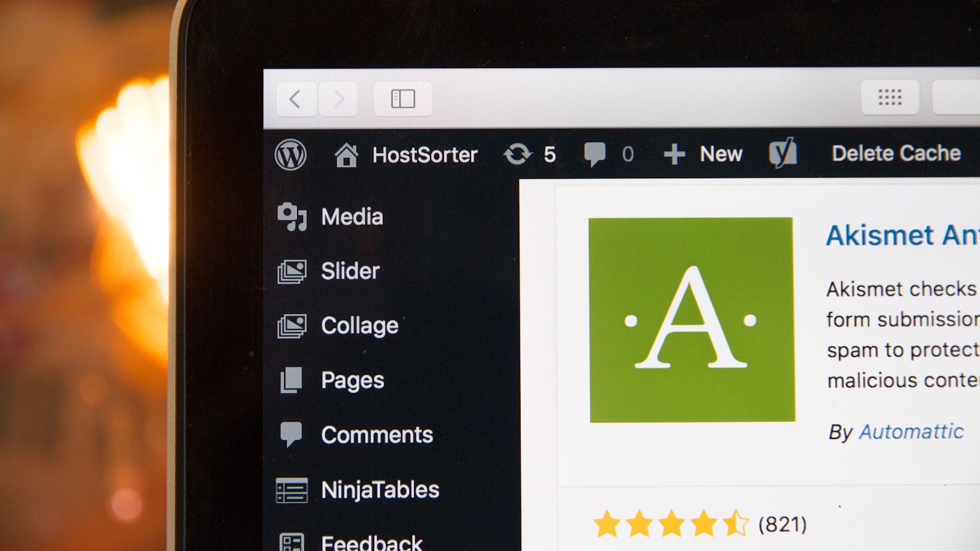Open the comments bubble in admin bar
The width and height of the screenshot is (980, 551).
pyautogui.click(x=594, y=154)
